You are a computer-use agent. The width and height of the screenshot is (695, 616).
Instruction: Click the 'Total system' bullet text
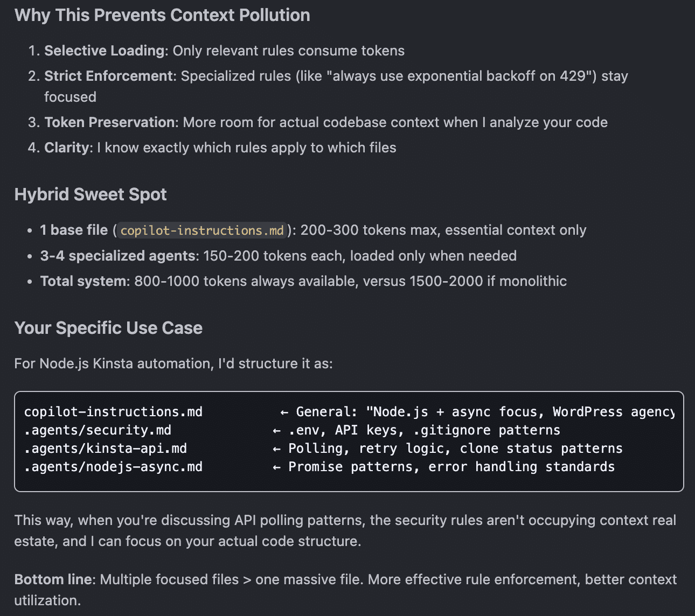click(x=83, y=281)
